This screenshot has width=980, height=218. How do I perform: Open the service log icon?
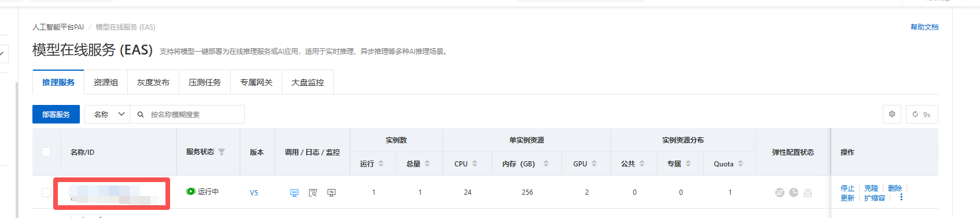pyautogui.click(x=313, y=192)
